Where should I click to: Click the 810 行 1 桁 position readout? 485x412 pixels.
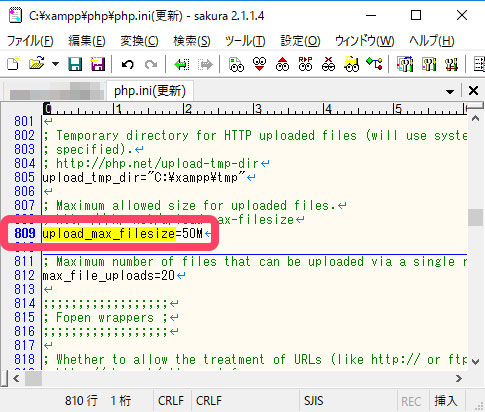[x=98, y=401]
